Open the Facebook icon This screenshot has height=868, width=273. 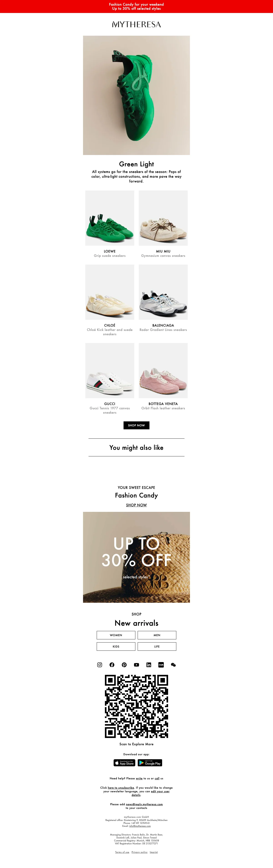pyautogui.click(x=112, y=665)
